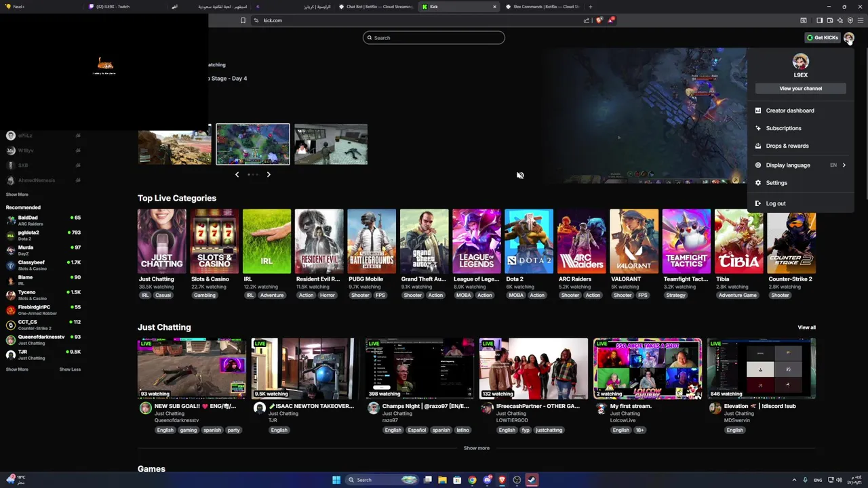Screen dimensions: 868x488
Task: Go to next featured stream carousel arrow
Action: coord(269,175)
